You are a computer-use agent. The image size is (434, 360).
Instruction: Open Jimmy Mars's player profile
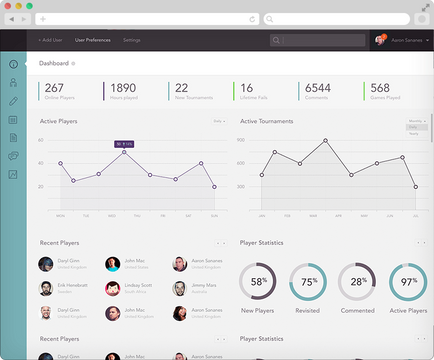pyautogui.click(x=204, y=285)
